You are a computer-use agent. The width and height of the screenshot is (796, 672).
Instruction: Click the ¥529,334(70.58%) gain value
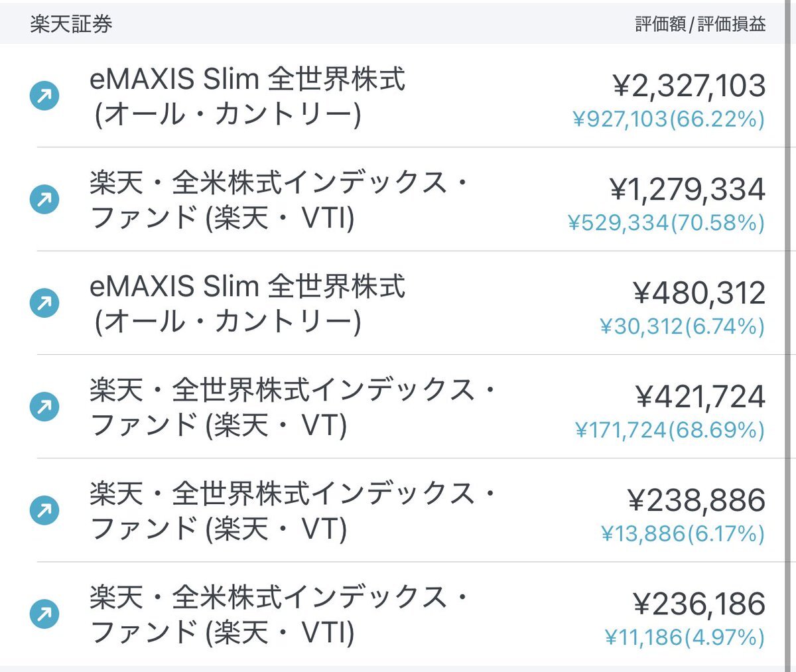(x=667, y=223)
